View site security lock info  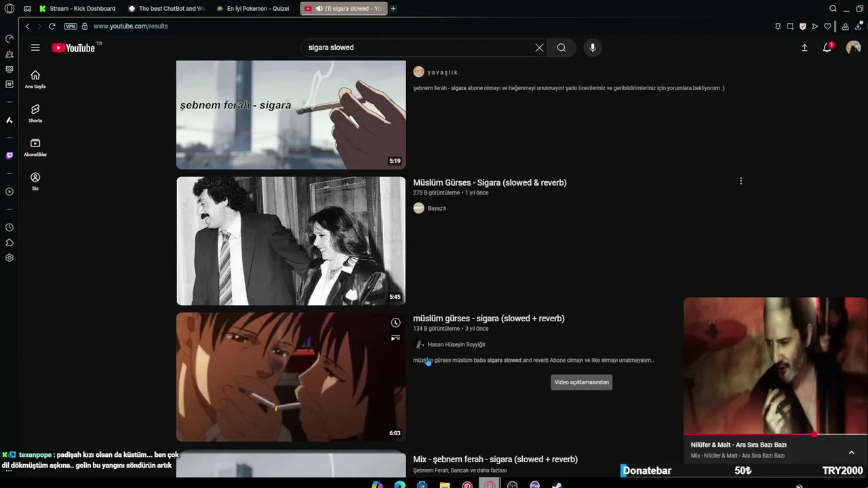tap(85, 26)
